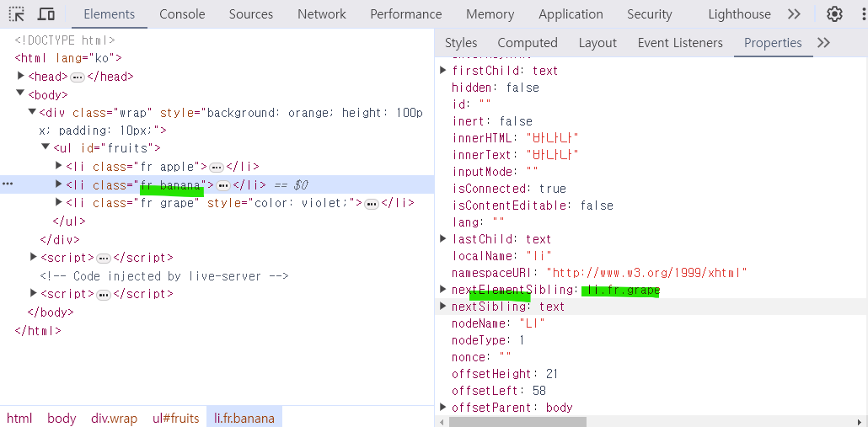Select div.wrap in the breadcrumb bar
868x427 pixels.
(114, 419)
